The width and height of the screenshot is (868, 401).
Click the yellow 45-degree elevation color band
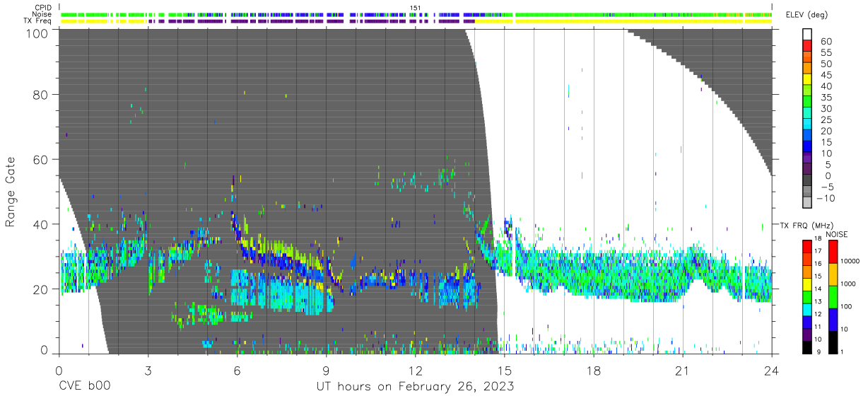click(807, 81)
